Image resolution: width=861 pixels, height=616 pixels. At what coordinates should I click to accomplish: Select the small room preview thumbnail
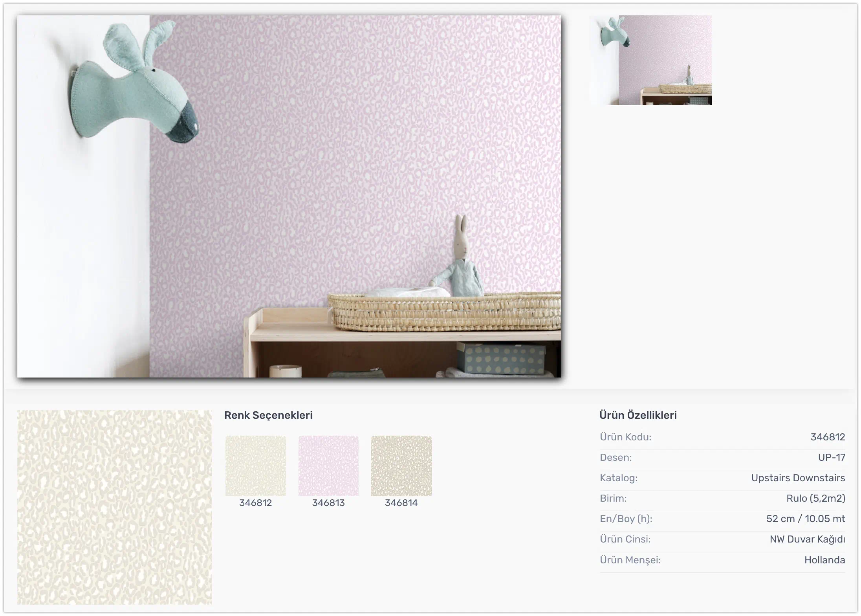pyautogui.click(x=650, y=60)
